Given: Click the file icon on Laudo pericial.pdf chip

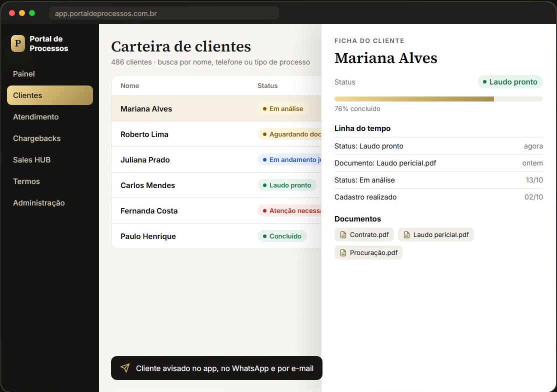Looking at the screenshot, I should 406,234.
